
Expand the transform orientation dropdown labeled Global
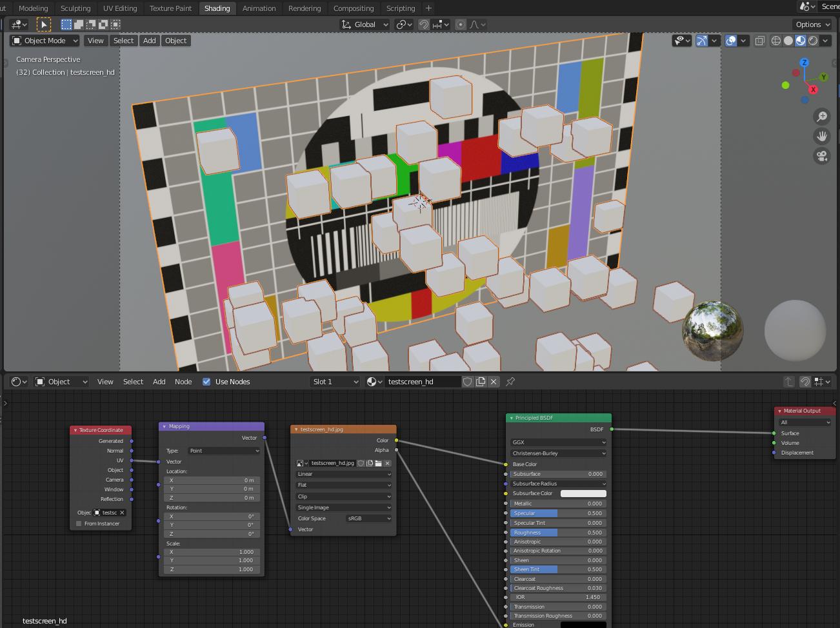[x=365, y=25]
